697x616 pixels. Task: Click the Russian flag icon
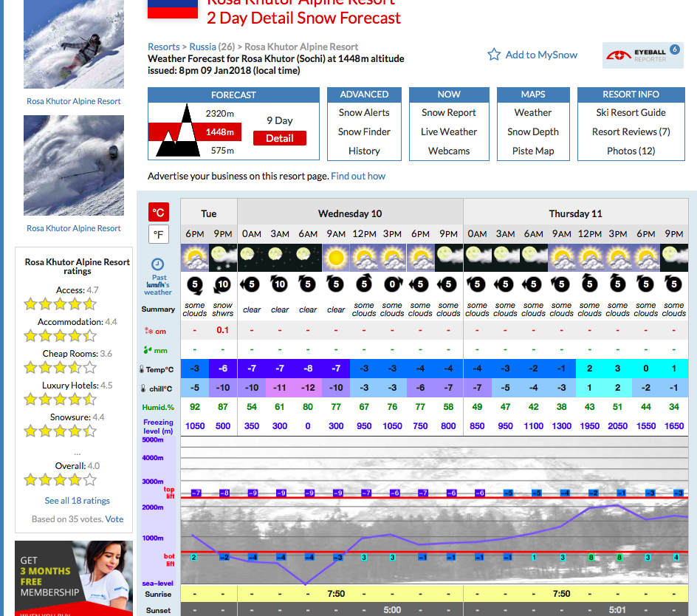pyautogui.click(x=173, y=9)
